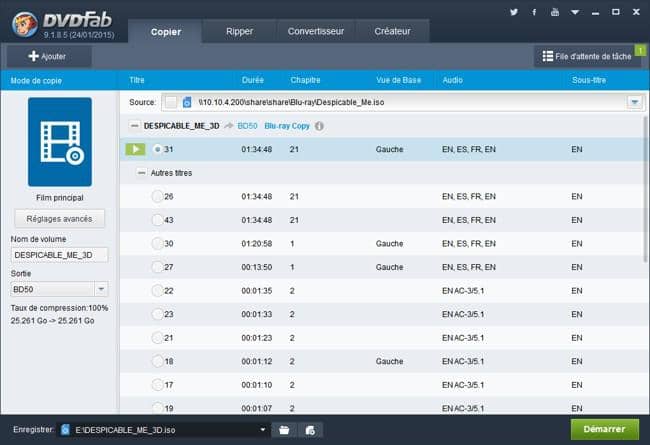Screen dimensions: 650x445
Task: Select radio button for title 31
Action: click(x=157, y=149)
